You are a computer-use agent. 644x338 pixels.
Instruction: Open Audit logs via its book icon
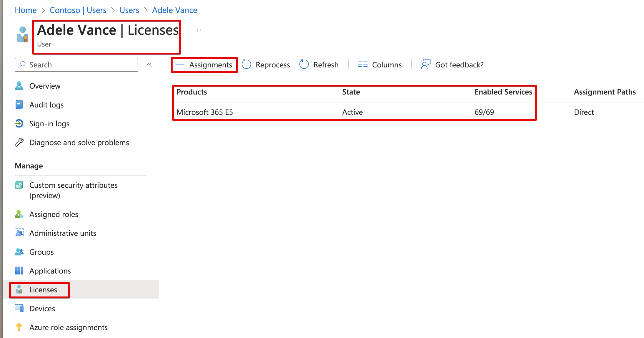point(19,105)
